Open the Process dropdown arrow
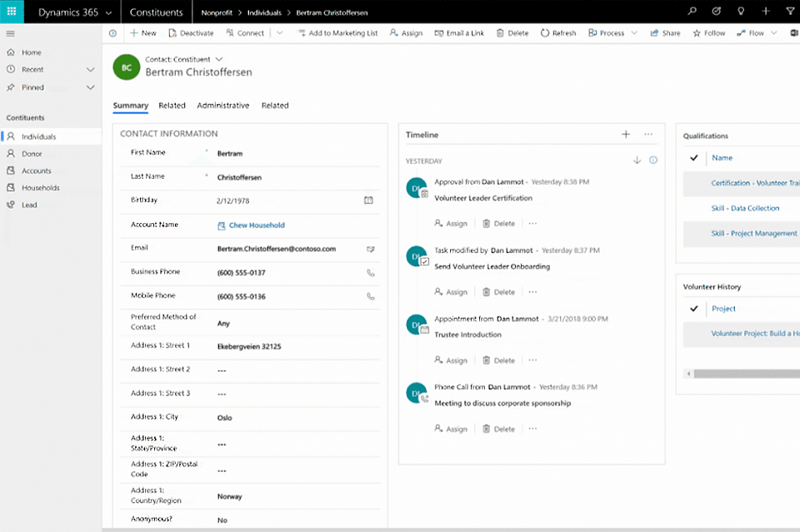 (x=634, y=33)
